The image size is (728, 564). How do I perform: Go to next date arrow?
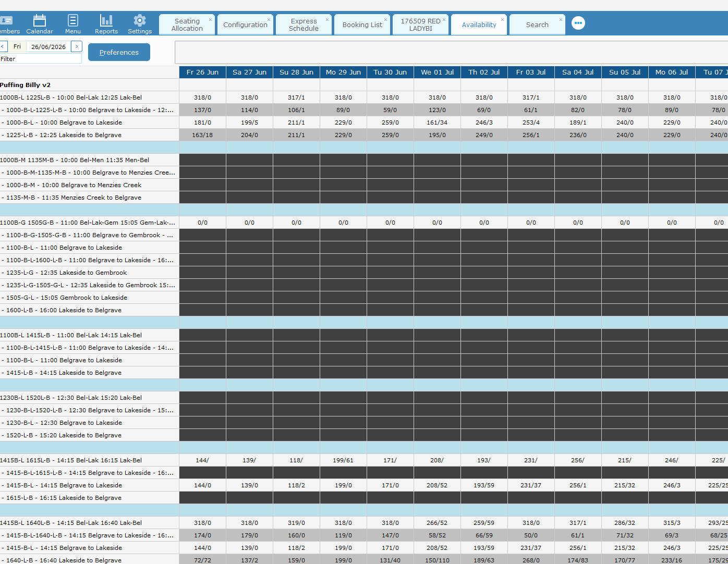(x=77, y=46)
